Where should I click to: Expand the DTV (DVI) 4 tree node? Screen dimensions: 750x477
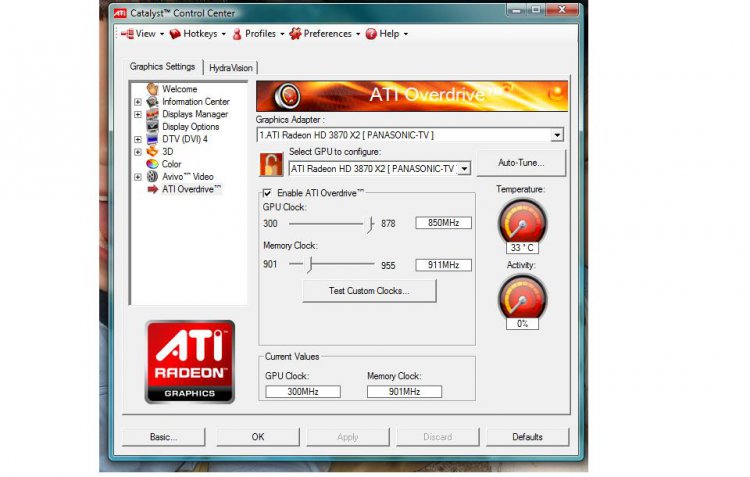(x=138, y=140)
